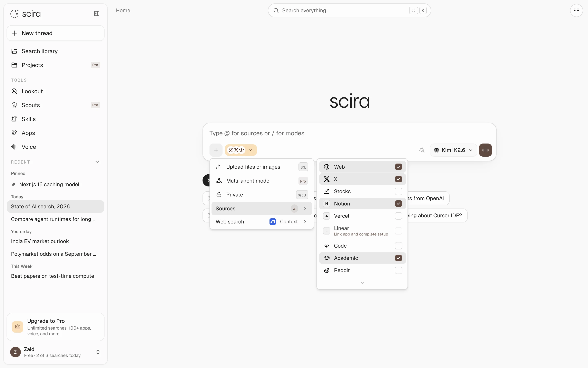Click the Code brackets icon

[326, 246]
